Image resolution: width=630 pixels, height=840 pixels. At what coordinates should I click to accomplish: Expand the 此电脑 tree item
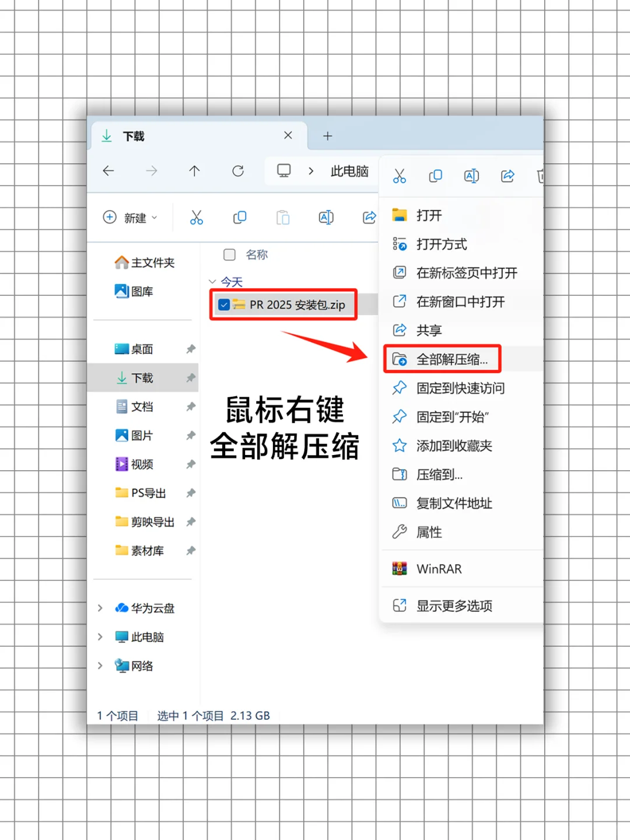coord(100,636)
